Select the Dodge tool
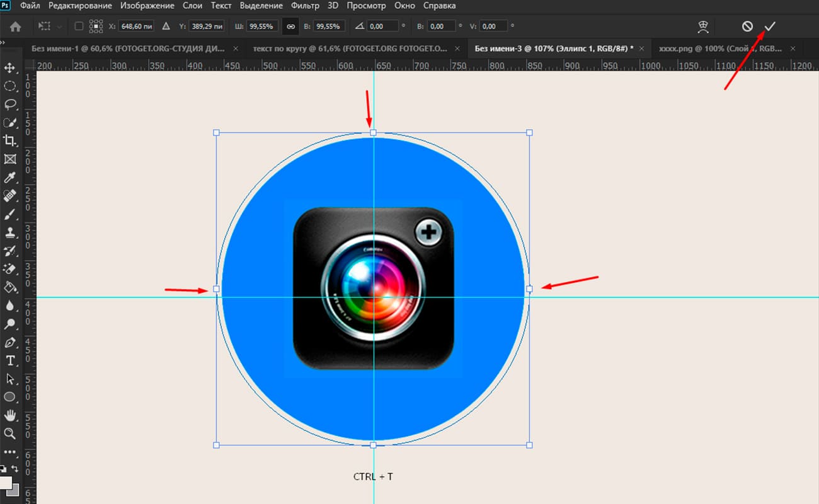The image size is (819, 504). coord(10,324)
